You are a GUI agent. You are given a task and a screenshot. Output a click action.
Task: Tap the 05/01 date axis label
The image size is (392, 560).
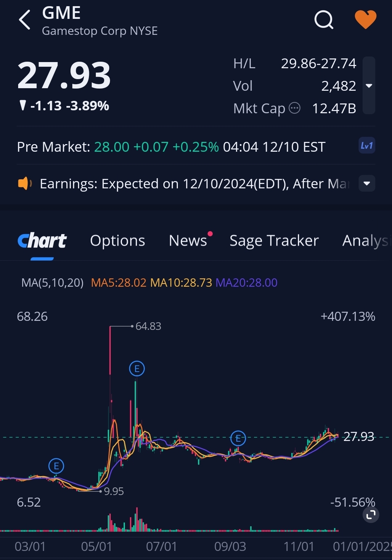pyautogui.click(x=97, y=546)
